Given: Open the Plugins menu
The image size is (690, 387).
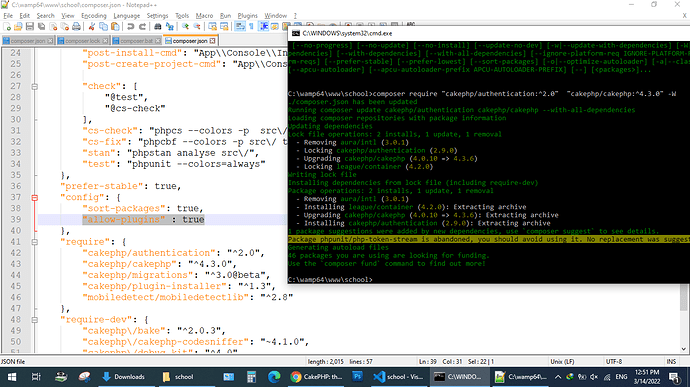Looking at the screenshot, I should [247, 15].
